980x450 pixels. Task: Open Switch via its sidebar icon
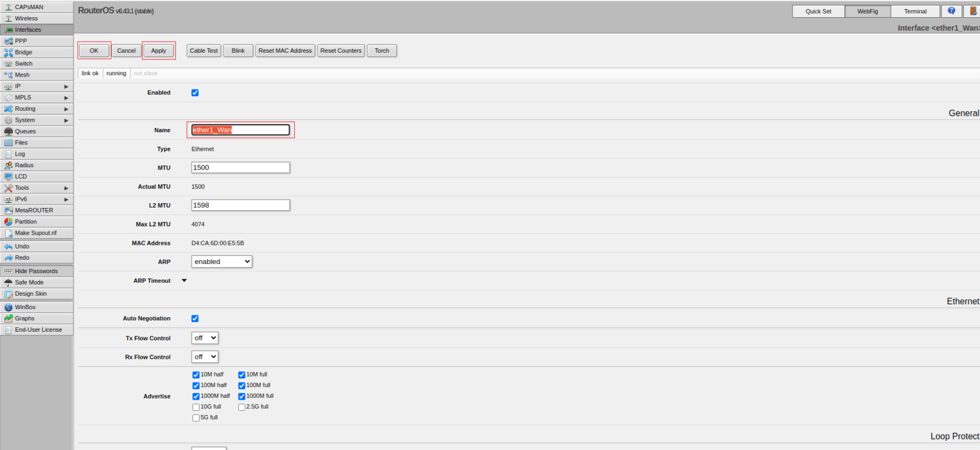coord(9,64)
